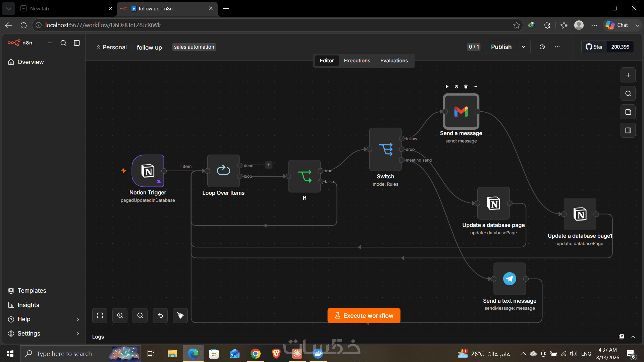
Task: Select the Gmail Send a message node
Action: click(x=461, y=112)
